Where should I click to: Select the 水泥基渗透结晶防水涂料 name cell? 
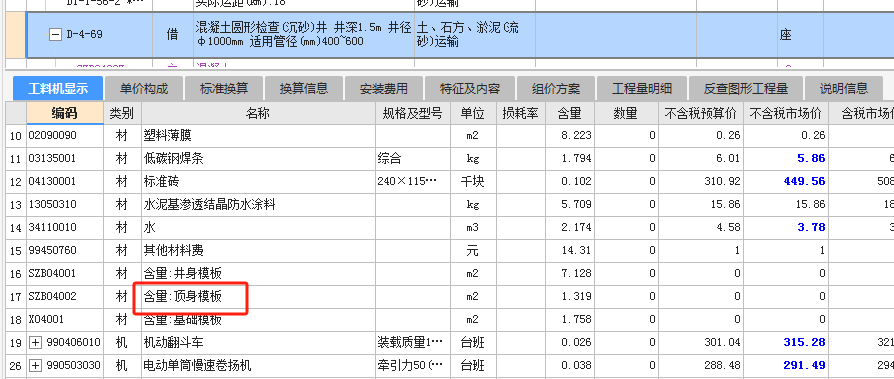258,205
